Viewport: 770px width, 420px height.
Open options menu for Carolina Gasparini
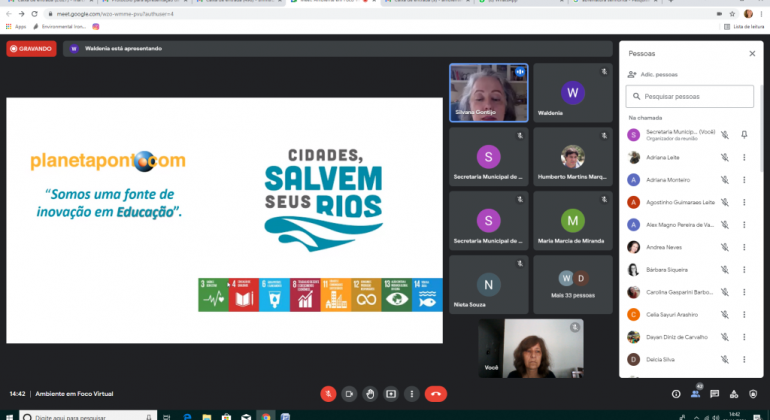click(x=744, y=292)
